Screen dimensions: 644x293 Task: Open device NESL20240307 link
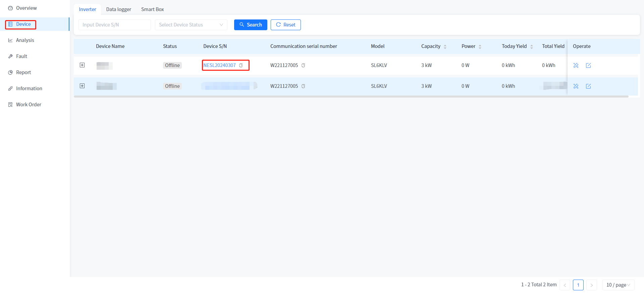pos(219,65)
